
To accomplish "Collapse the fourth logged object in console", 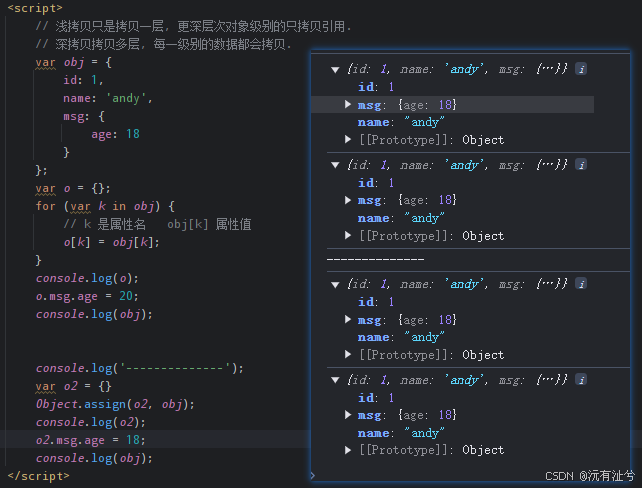I will (x=335, y=380).
